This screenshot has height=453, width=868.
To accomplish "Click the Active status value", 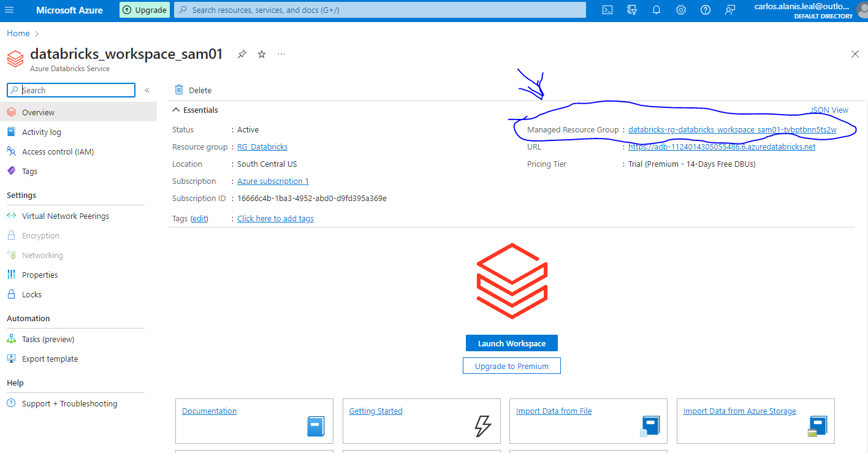I will (248, 129).
